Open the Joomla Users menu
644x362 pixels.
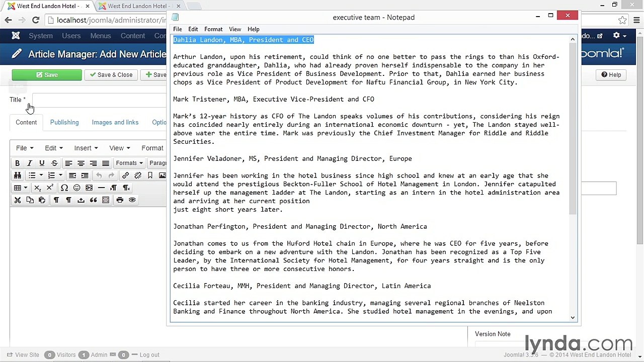[71, 36]
